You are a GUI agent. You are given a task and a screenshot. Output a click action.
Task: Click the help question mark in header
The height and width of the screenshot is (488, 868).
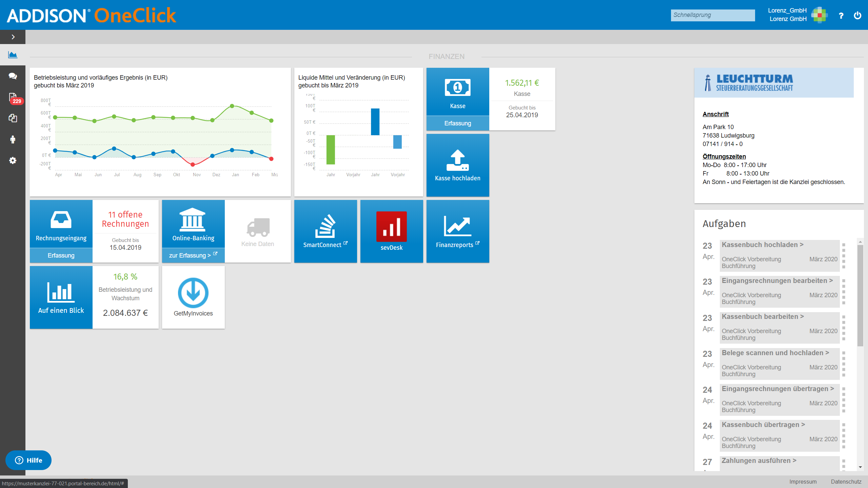pos(841,16)
